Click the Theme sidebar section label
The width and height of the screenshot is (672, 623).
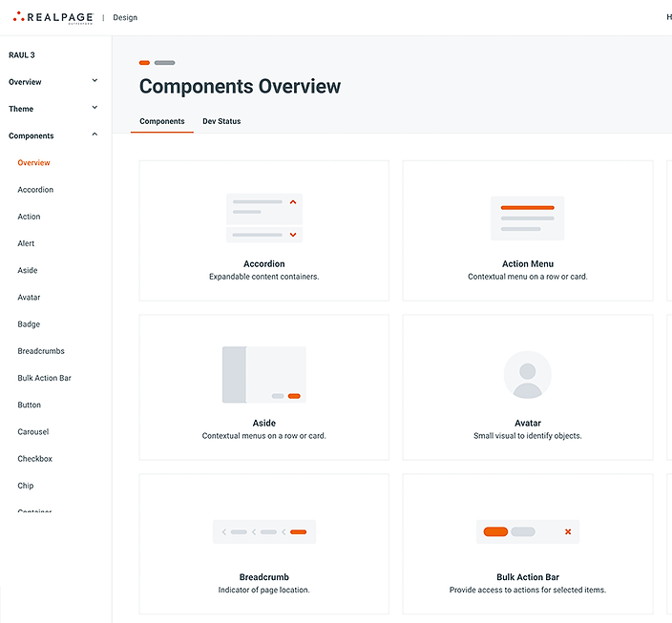21,109
